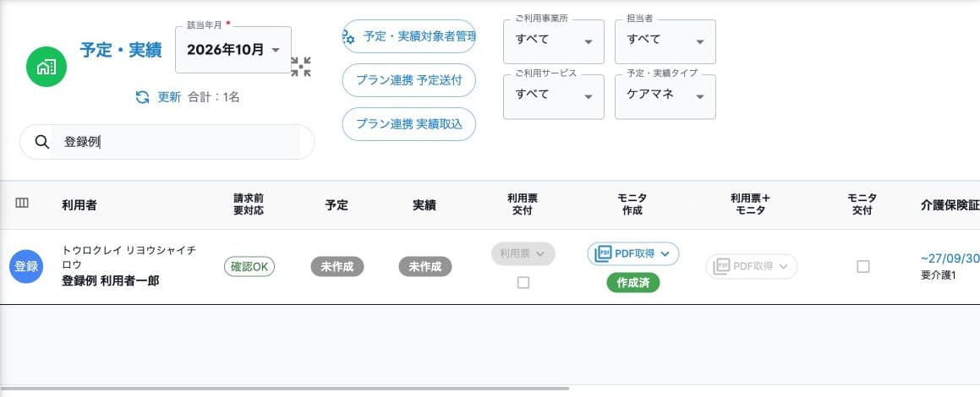Click 予定 column header
This screenshot has height=397, width=980.
[337, 204]
